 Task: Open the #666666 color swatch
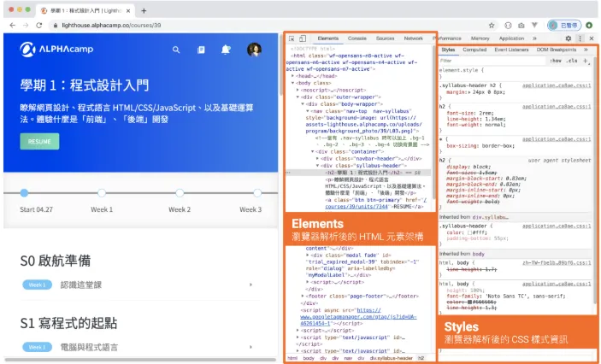tap(470, 302)
